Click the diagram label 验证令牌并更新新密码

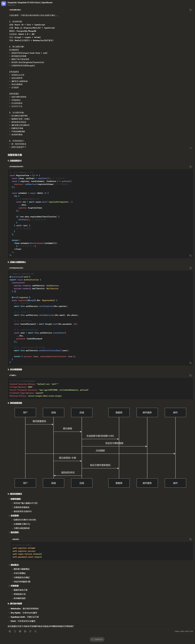100,465
